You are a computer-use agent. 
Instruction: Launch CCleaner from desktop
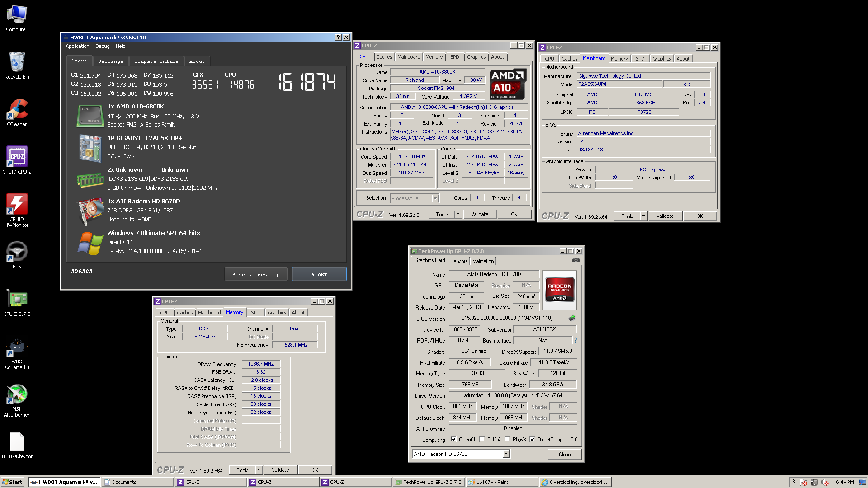[x=17, y=113]
